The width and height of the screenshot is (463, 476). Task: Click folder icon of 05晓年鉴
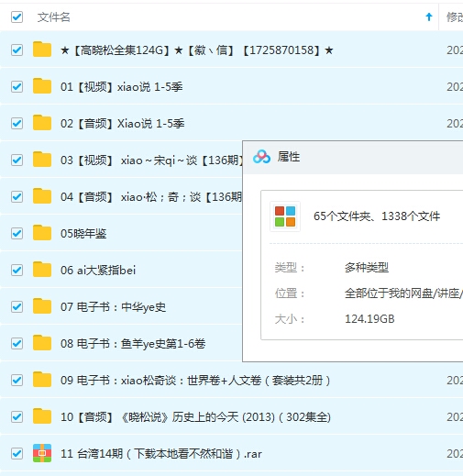tap(42, 233)
